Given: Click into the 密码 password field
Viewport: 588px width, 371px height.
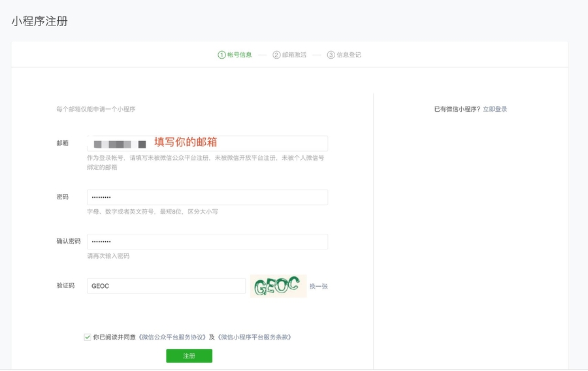Looking at the screenshot, I should coord(207,197).
